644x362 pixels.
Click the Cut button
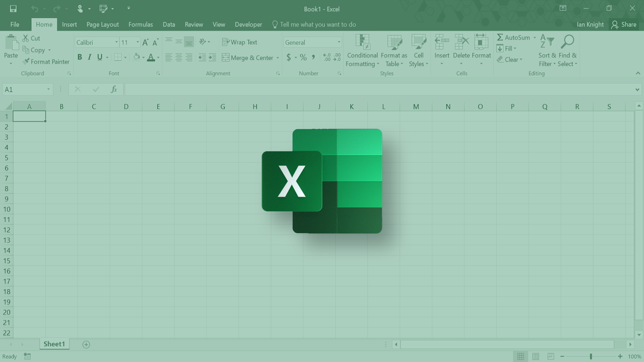[31, 38]
